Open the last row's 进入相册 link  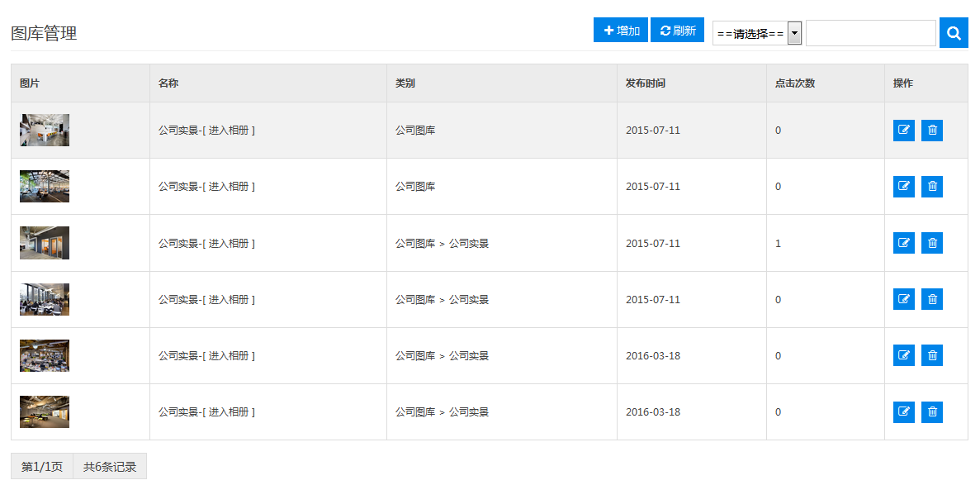click(x=231, y=411)
